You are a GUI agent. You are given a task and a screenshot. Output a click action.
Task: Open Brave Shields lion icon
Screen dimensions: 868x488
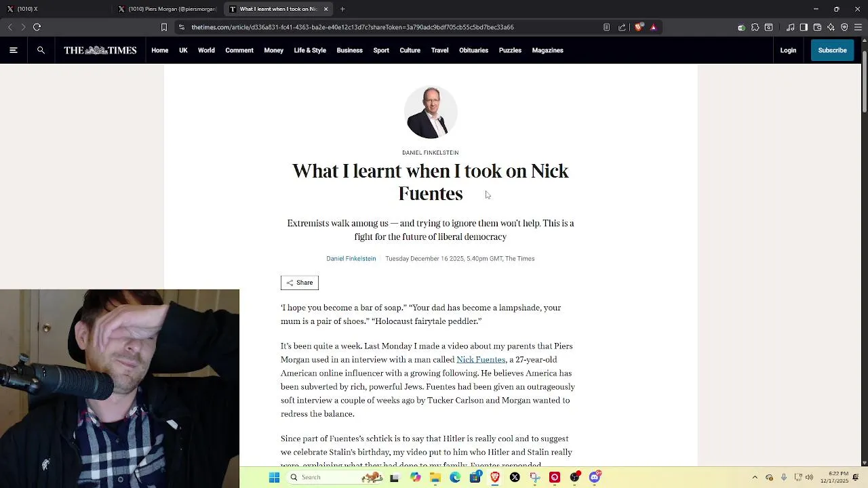pos(638,27)
